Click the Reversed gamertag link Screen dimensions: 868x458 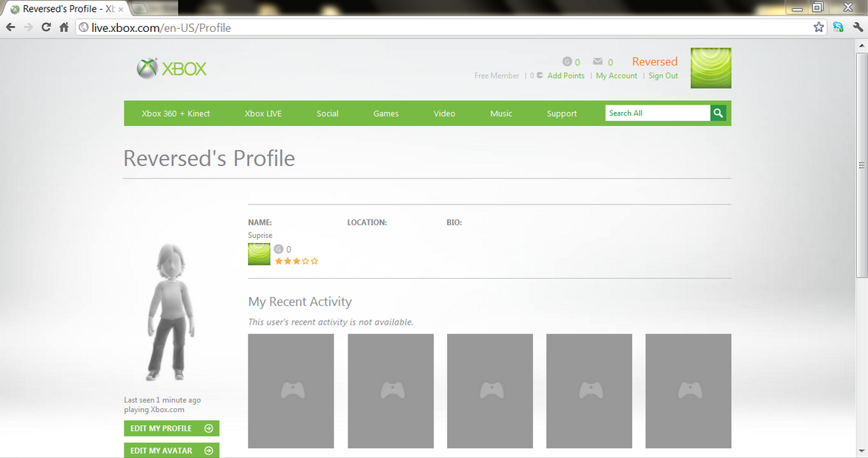pyautogui.click(x=655, y=62)
